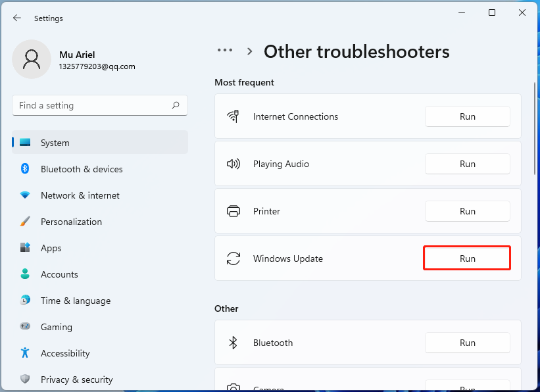Open Network & internet settings
This screenshot has width=540, height=392.
[x=100, y=195]
